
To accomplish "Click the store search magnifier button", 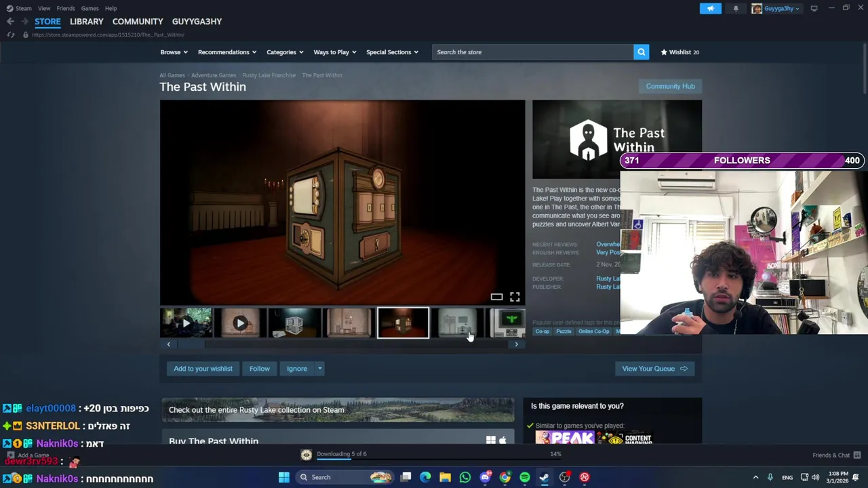I will click(641, 52).
